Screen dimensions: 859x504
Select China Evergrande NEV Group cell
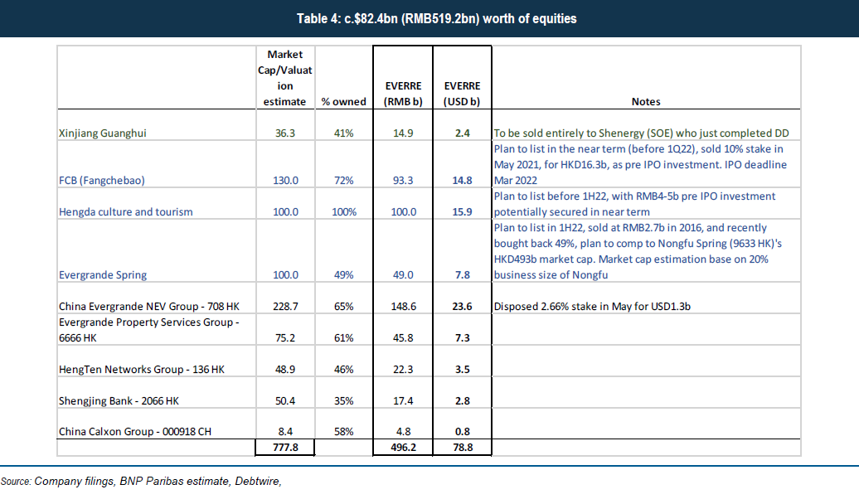[149, 306]
